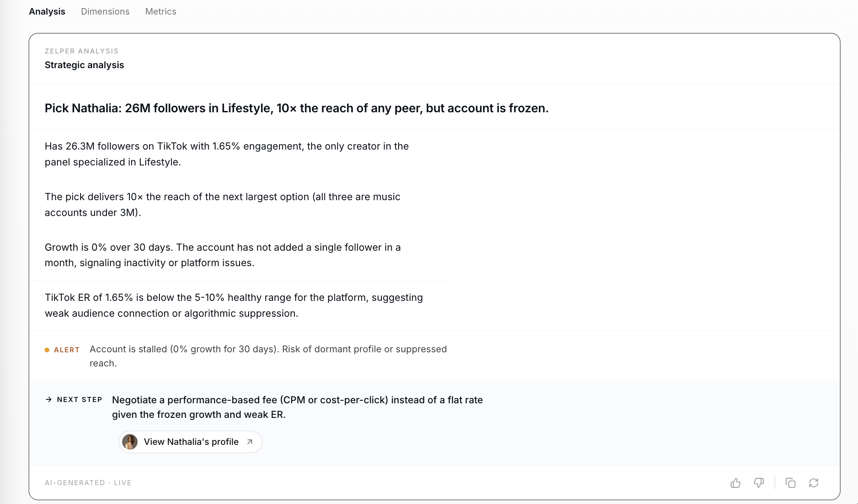Switch to the Dimensions tab
Viewport: 858px width, 504px height.
(105, 12)
